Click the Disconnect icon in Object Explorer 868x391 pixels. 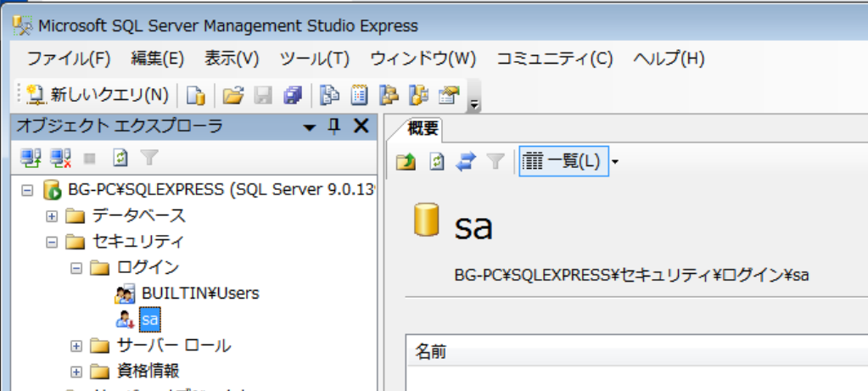[x=60, y=159]
